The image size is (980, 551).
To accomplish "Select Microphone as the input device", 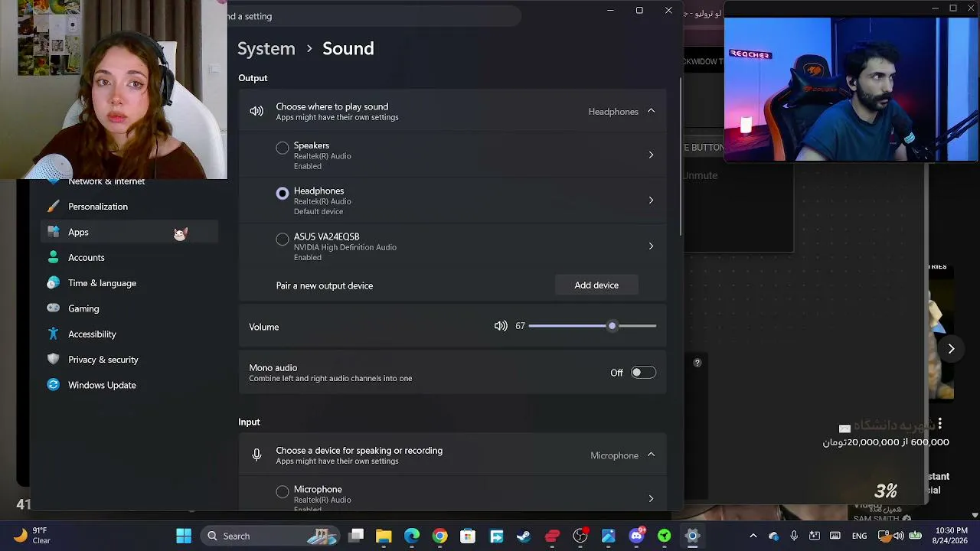I will pos(283,491).
